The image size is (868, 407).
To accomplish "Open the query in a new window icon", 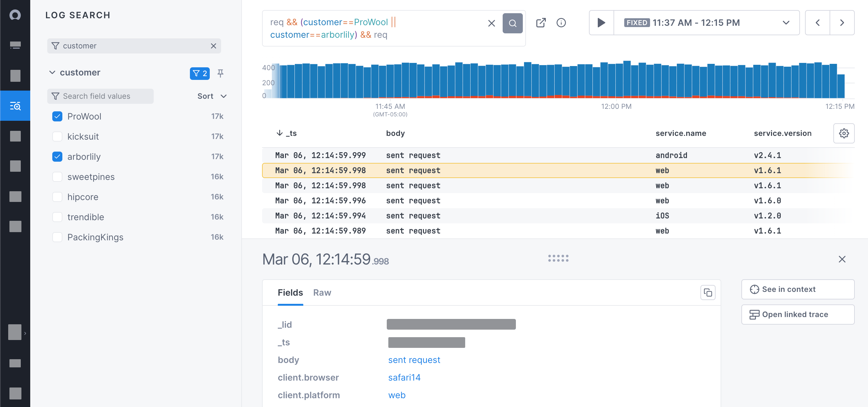I will coord(541,23).
